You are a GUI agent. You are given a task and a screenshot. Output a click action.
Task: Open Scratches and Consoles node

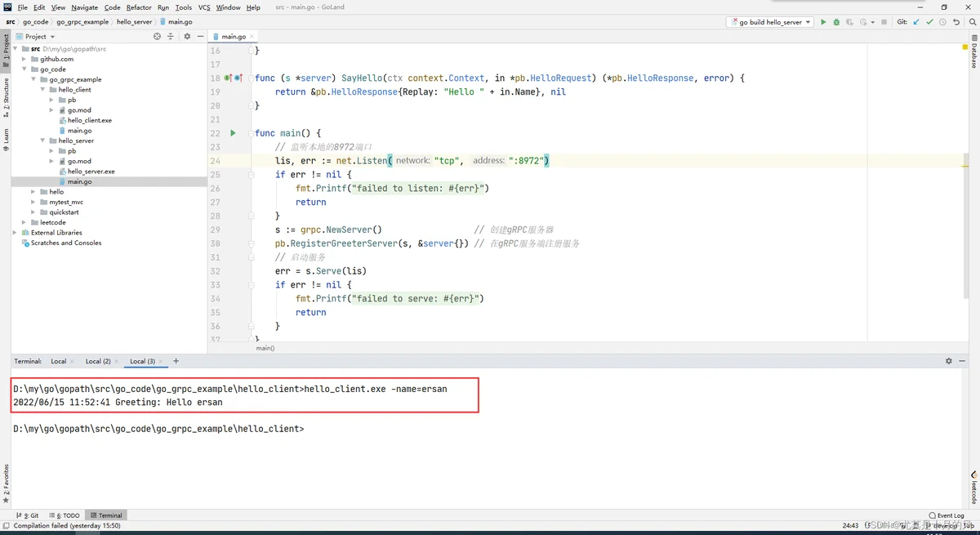65,243
